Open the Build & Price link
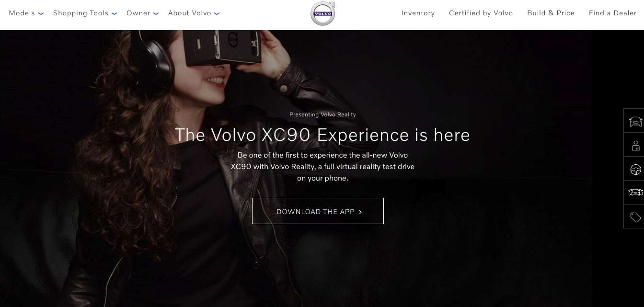Image resolution: width=644 pixels, height=307 pixels. click(x=551, y=13)
